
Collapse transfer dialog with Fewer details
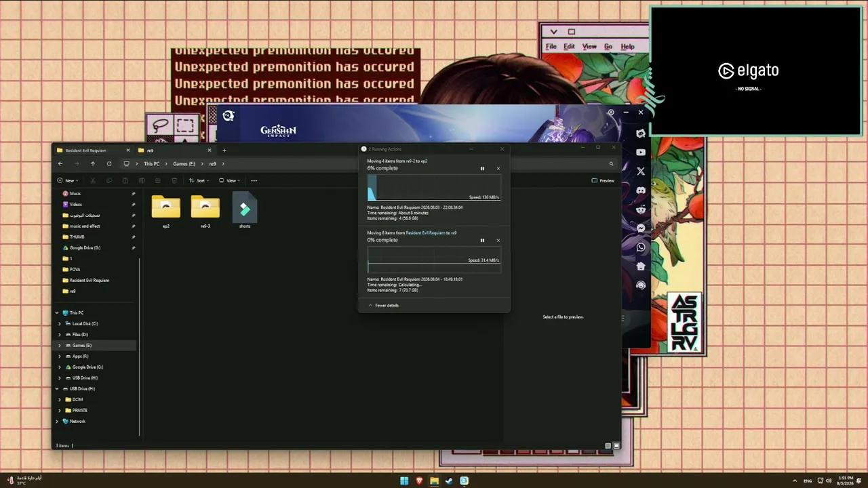coord(383,306)
